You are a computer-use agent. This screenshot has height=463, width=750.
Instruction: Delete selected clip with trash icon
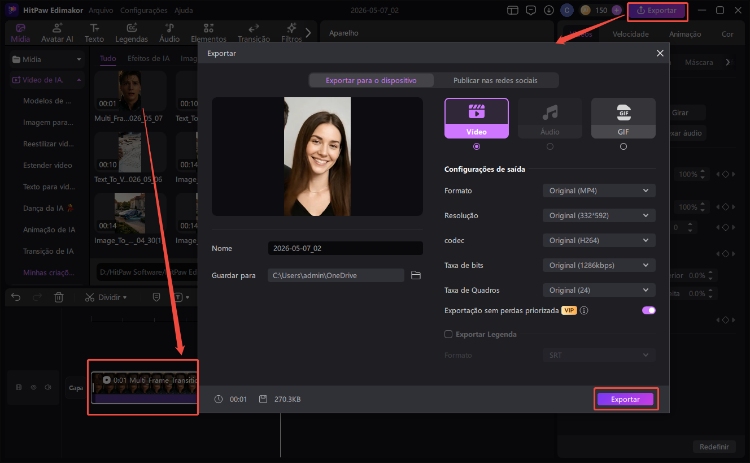click(x=59, y=297)
